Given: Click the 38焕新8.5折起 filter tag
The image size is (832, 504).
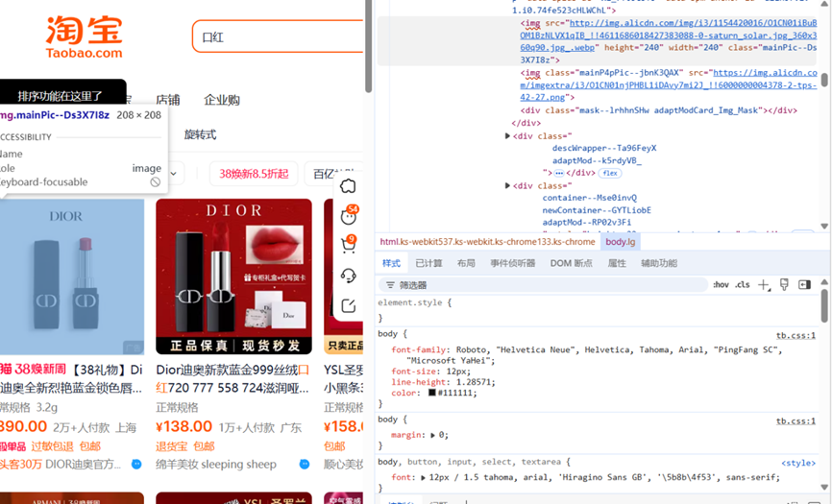Looking at the screenshot, I should pos(254,174).
